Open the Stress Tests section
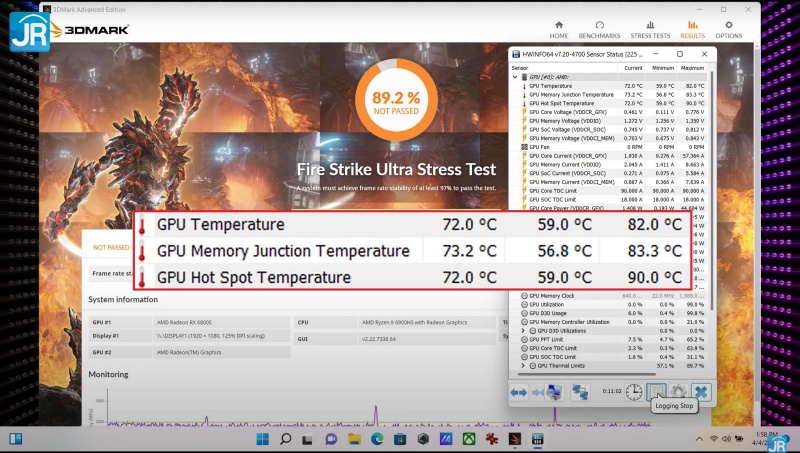This screenshot has width=800, height=453. 650,30
